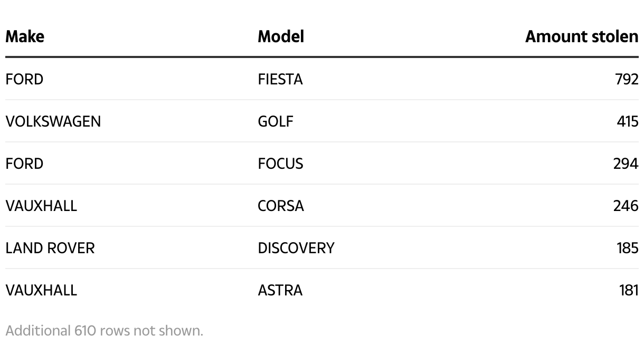The image size is (644, 345).
Task: Click the VAUXHALL cell in the CORSA row
Action: 41,206
